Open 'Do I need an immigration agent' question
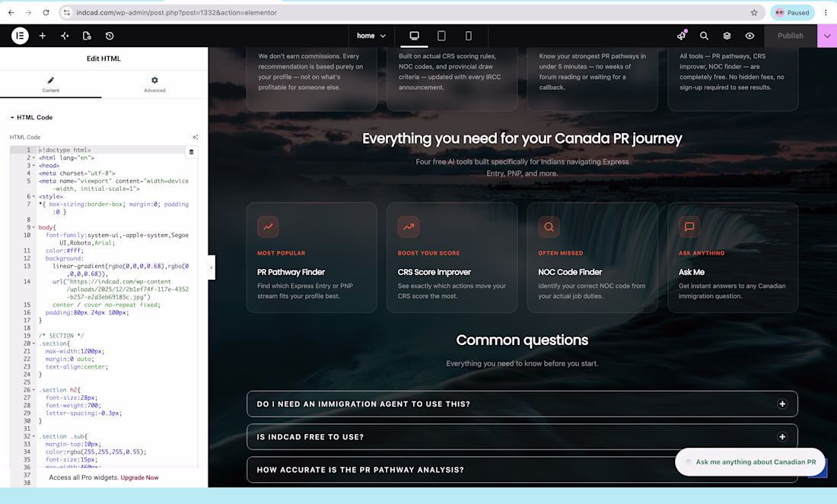837x504 pixels. tap(522, 404)
